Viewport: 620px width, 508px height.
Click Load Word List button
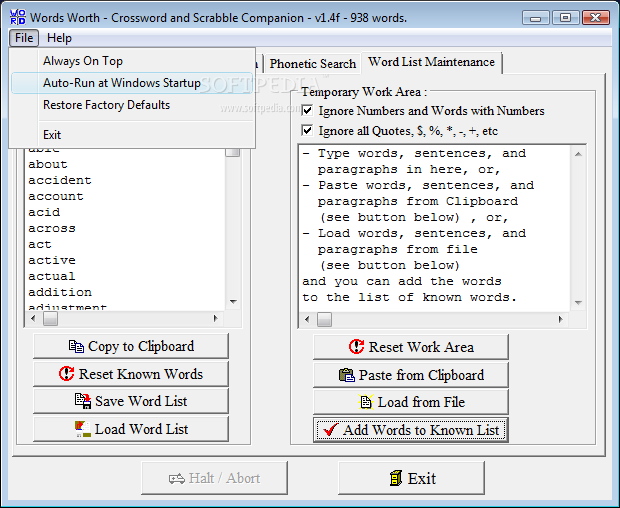131,429
